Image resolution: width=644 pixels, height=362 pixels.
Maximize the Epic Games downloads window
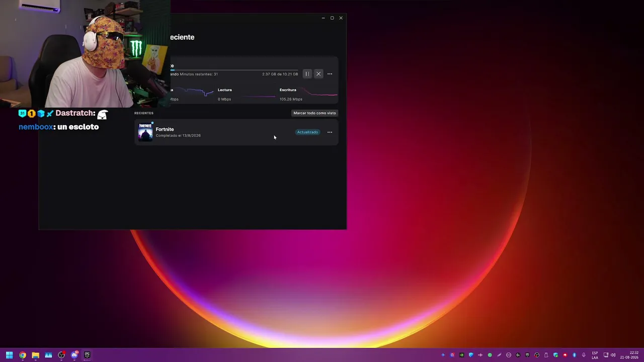[332, 18]
